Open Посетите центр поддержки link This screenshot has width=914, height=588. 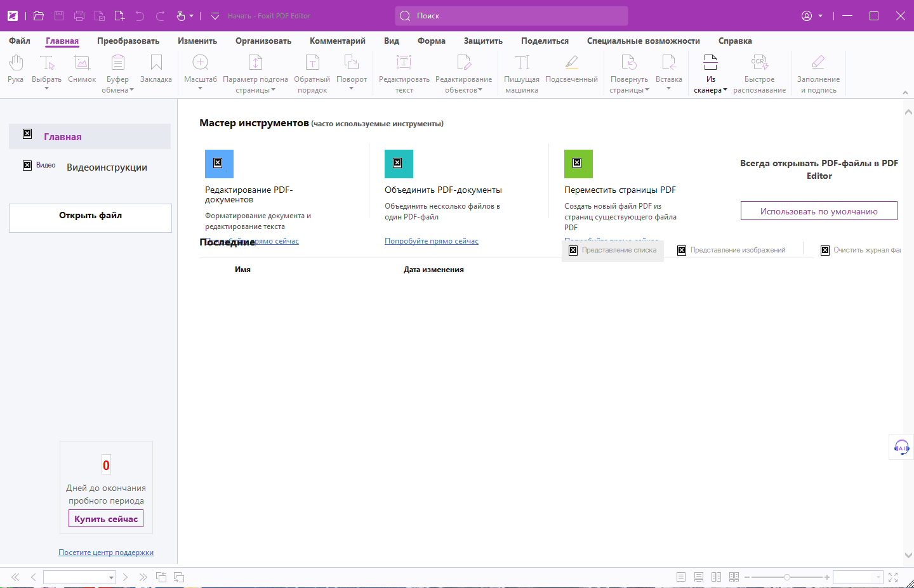(106, 552)
